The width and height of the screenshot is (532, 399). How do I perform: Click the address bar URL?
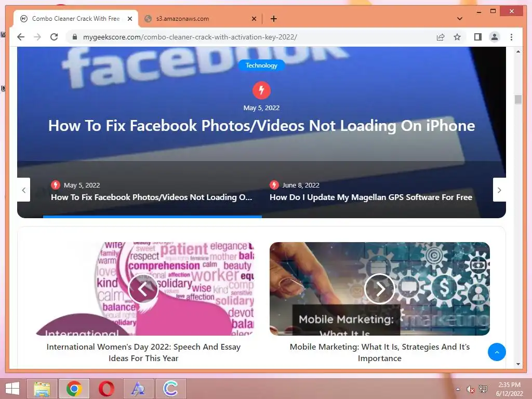pos(190,37)
